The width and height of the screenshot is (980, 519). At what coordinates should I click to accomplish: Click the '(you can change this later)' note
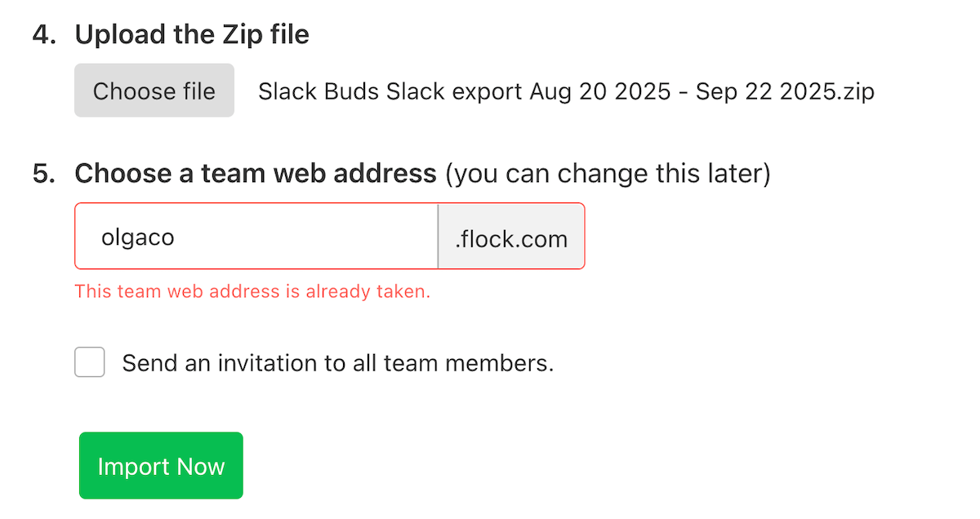pos(608,174)
